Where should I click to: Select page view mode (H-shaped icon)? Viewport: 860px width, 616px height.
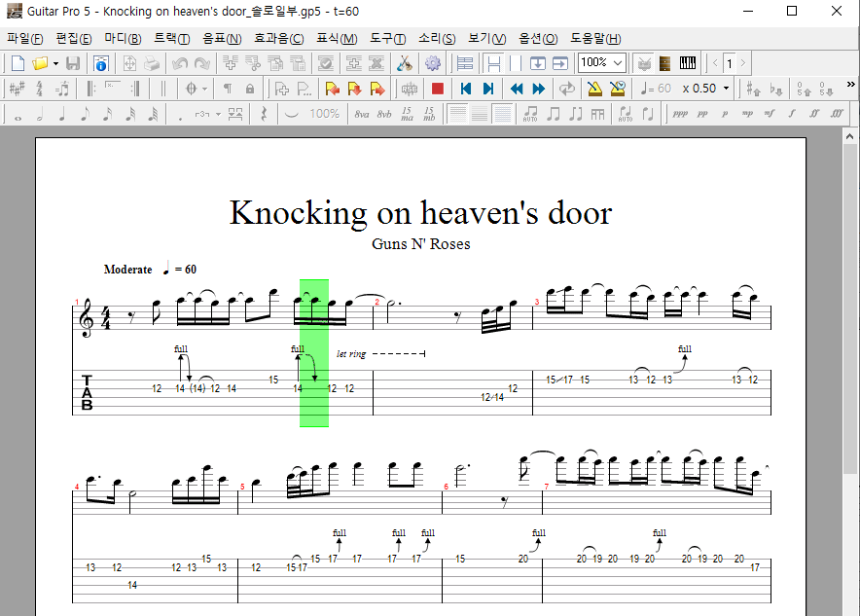493,63
